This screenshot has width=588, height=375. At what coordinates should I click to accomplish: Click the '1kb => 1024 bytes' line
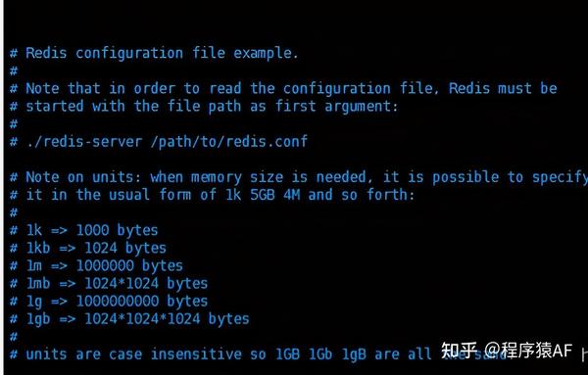[88, 248]
